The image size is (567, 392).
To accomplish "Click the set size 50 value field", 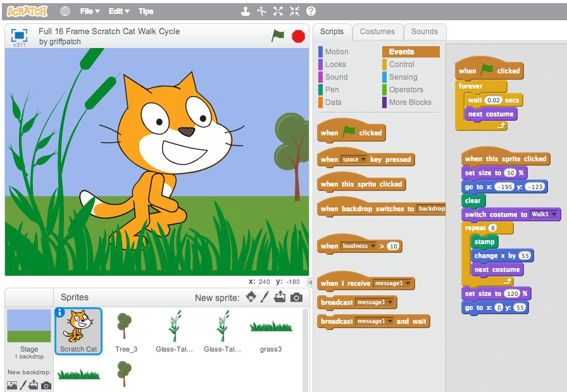I will tap(511, 173).
